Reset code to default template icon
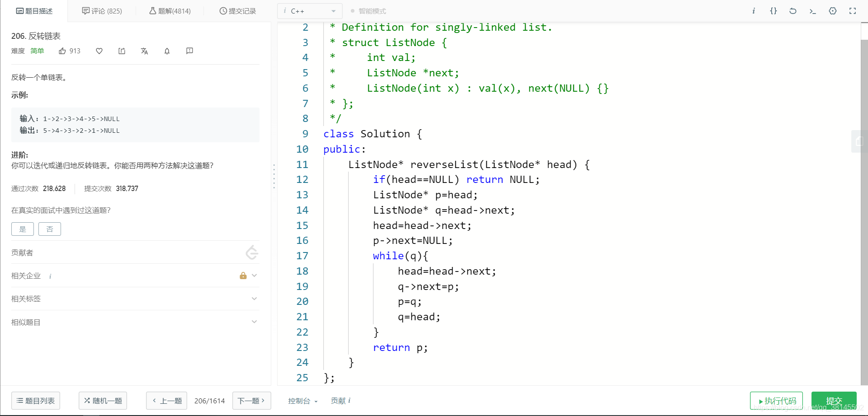This screenshot has height=416, width=868. 793,11
